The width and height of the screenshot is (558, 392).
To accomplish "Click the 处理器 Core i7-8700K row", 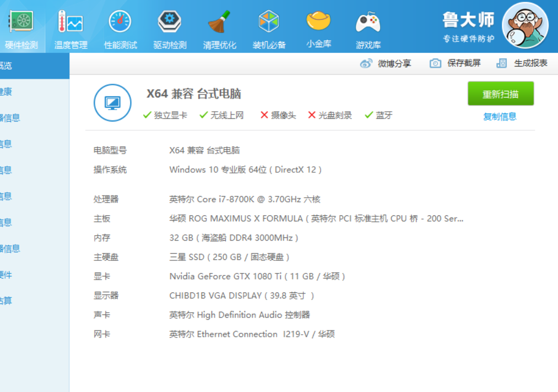I will (x=245, y=199).
